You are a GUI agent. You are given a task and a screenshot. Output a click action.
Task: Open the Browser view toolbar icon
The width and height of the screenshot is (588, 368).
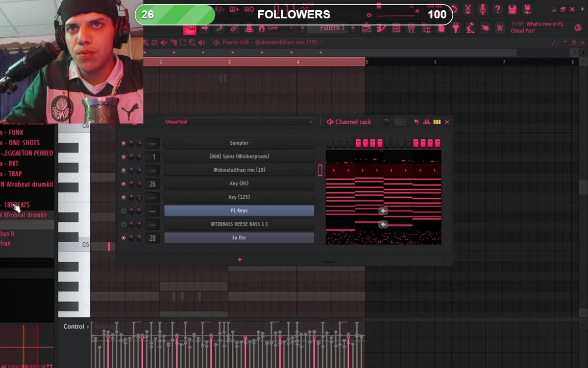(x=426, y=29)
